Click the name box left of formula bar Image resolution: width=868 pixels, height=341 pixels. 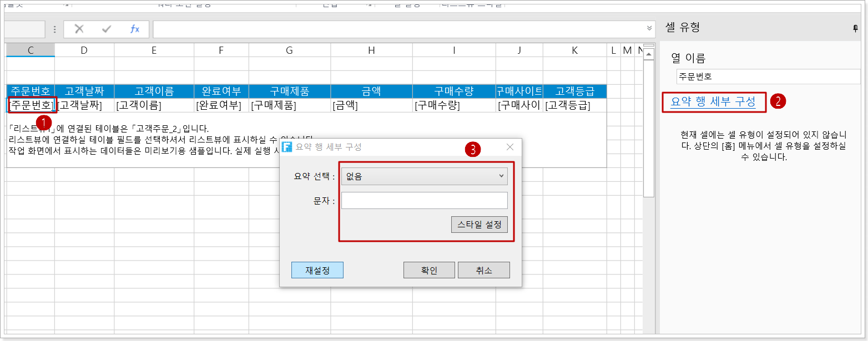coord(24,29)
